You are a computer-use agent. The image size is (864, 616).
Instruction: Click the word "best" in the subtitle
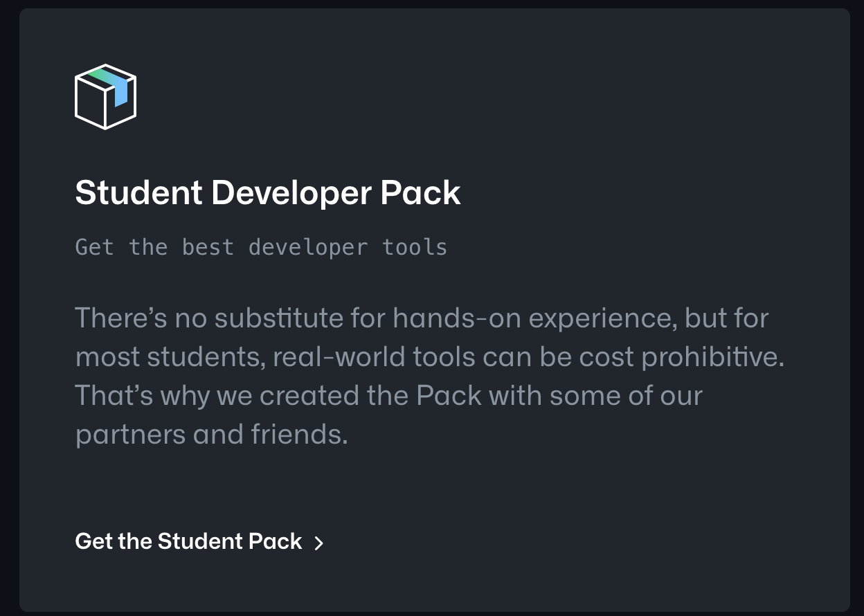(208, 247)
